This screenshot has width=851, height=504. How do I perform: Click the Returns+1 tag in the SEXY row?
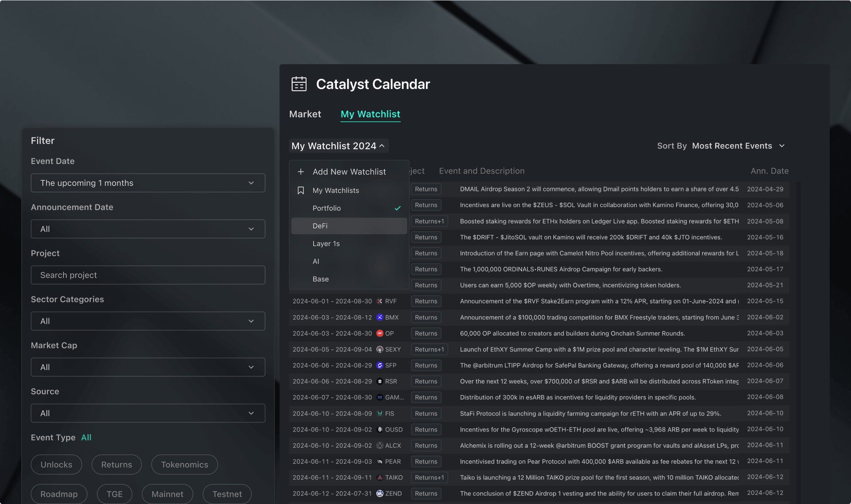coord(429,349)
